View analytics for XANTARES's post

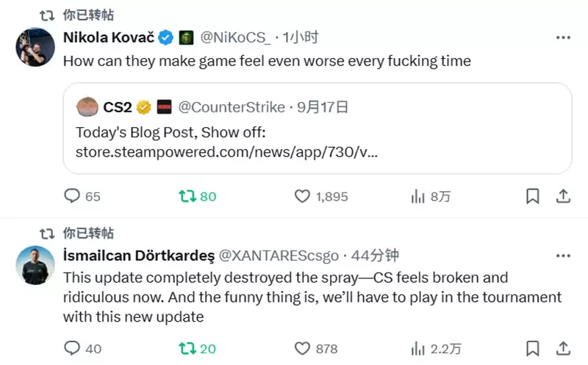[418, 348]
